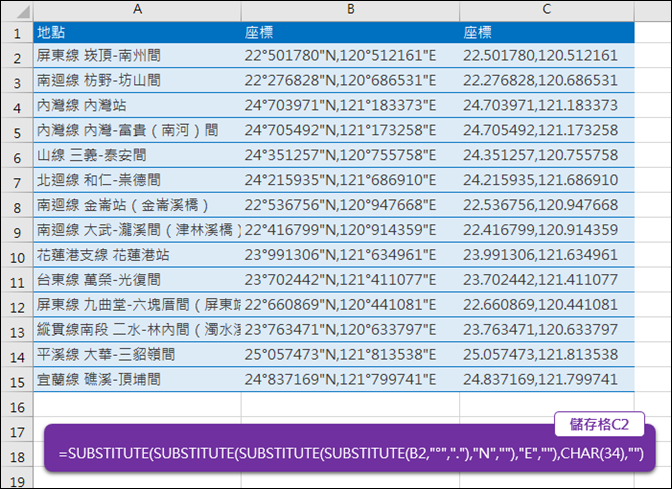The height and width of the screenshot is (489, 672).
Task: Click cell 23°702442"N,121°411077"E
Action: point(351,279)
